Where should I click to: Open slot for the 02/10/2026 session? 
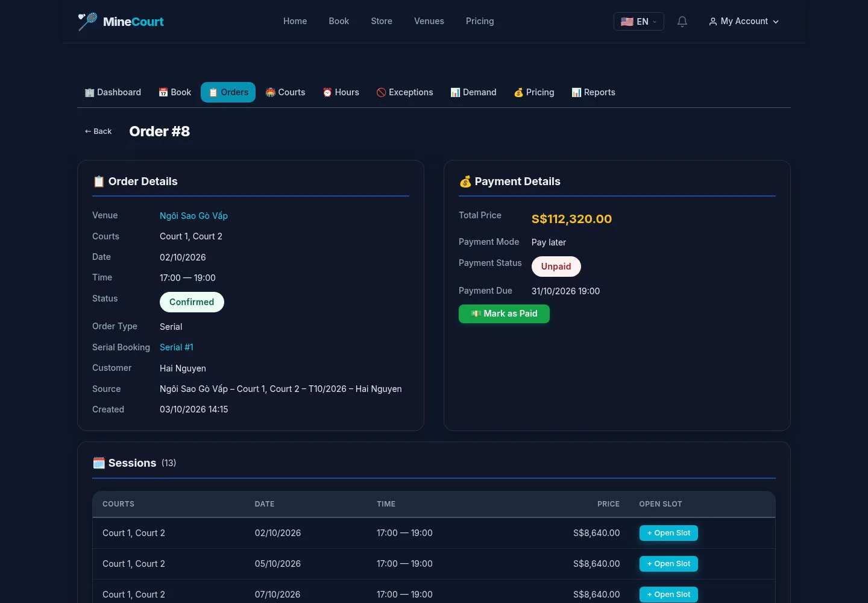(x=668, y=533)
